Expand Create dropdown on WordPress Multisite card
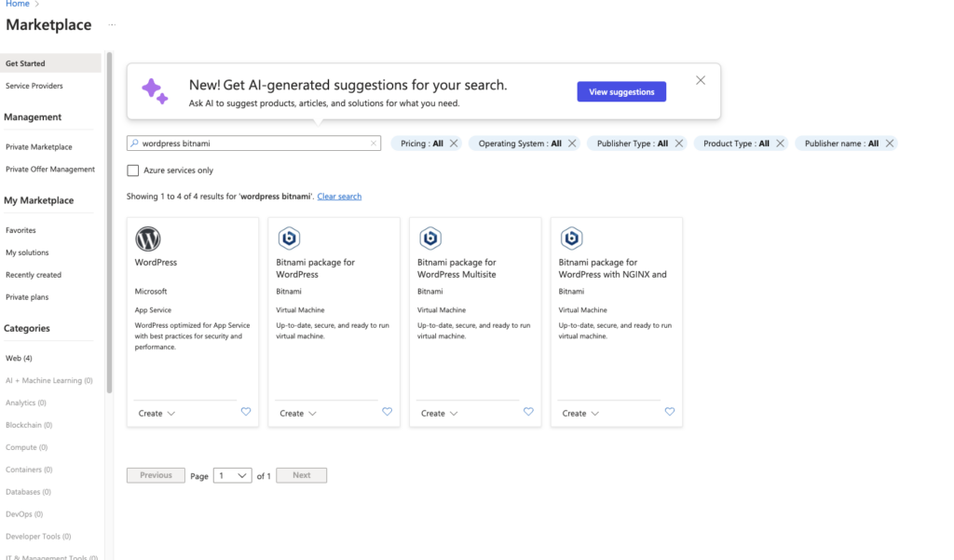The width and height of the screenshot is (954, 560). [x=439, y=414]
